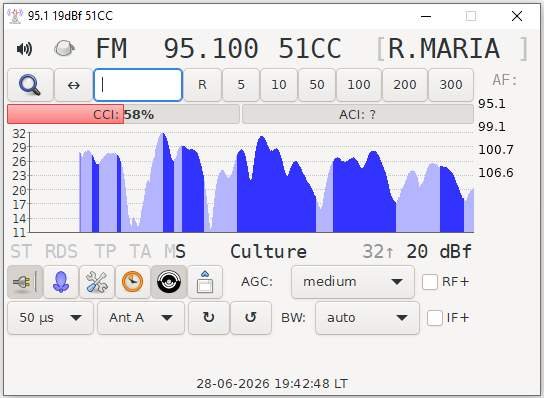Click the CCI 58% progress bar
This screenshot has width=544, height=398.
[123, 114]
